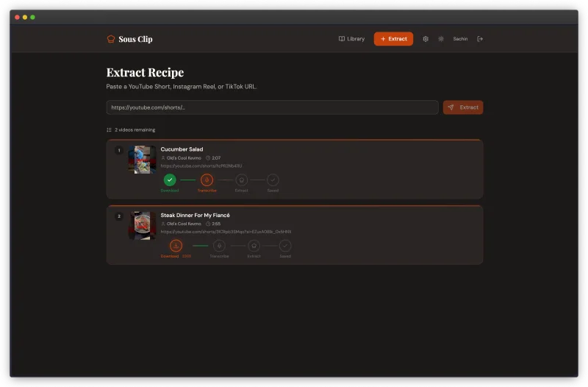Click the macOS yellow minimize window button
This screenshot has height=387, width=588.
25,17
